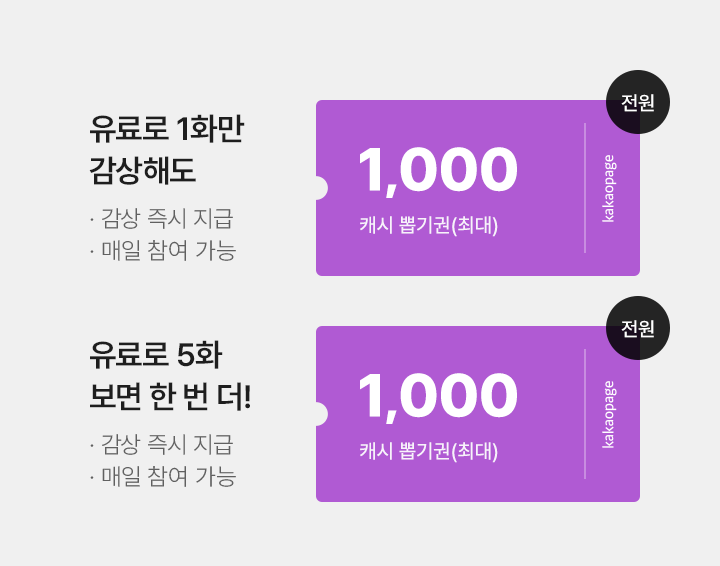Click the vertical divider line on bottom coupon
Image resolution: width=720 pixels, height=566 pixels.
(585, 414)
